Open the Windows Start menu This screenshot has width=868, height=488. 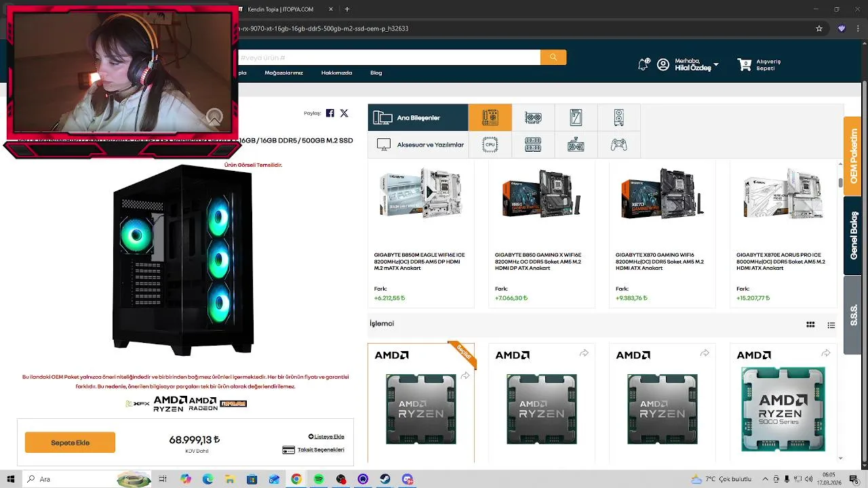[x=10, y=479]
